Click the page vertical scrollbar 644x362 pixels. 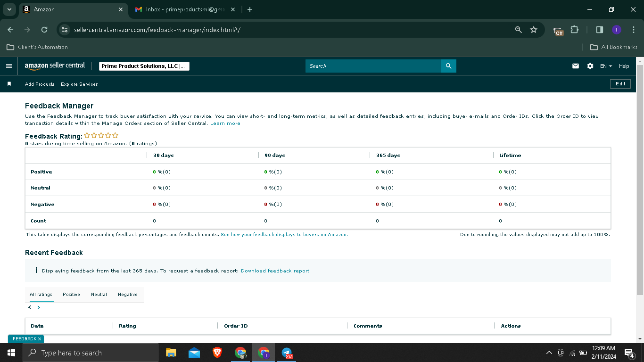640,179
